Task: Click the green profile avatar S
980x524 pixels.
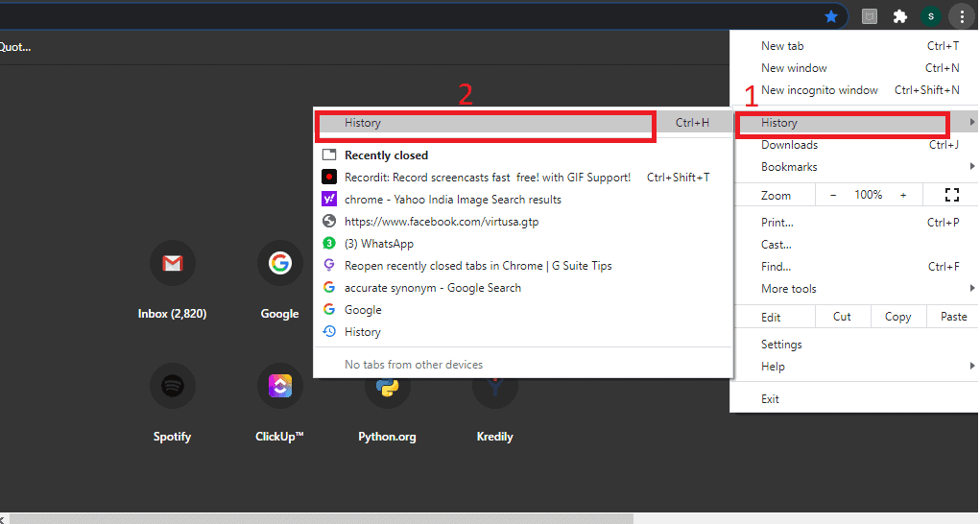Action: (x=931, y=16)
